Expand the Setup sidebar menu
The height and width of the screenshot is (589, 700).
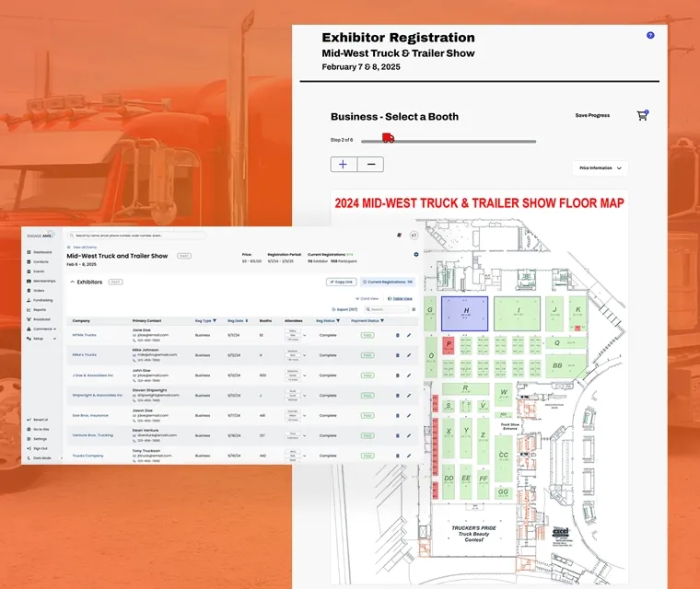pyautogui.click(x=41, y=339)
